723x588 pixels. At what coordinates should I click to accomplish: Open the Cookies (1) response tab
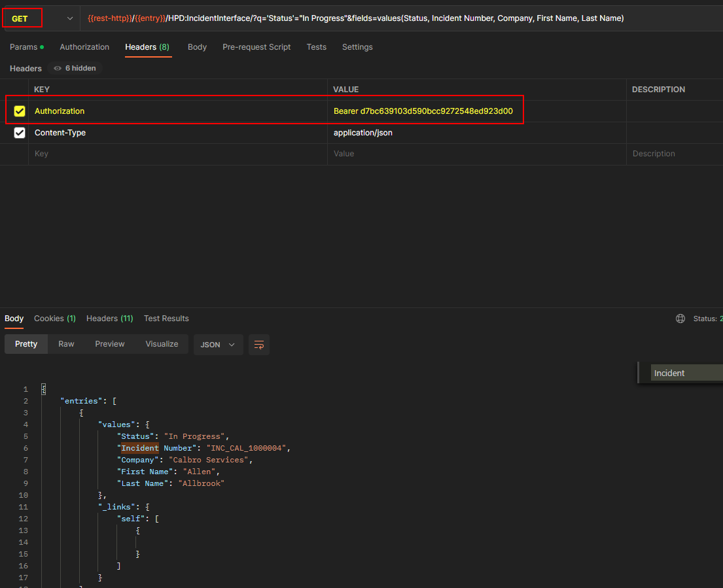click(54, 318)
